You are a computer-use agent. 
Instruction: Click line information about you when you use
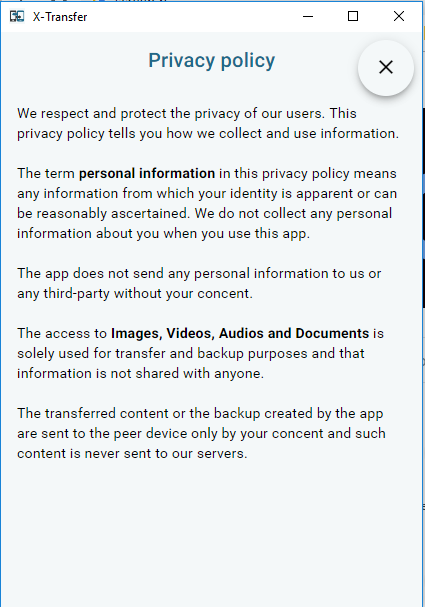(x=163, y=234)
